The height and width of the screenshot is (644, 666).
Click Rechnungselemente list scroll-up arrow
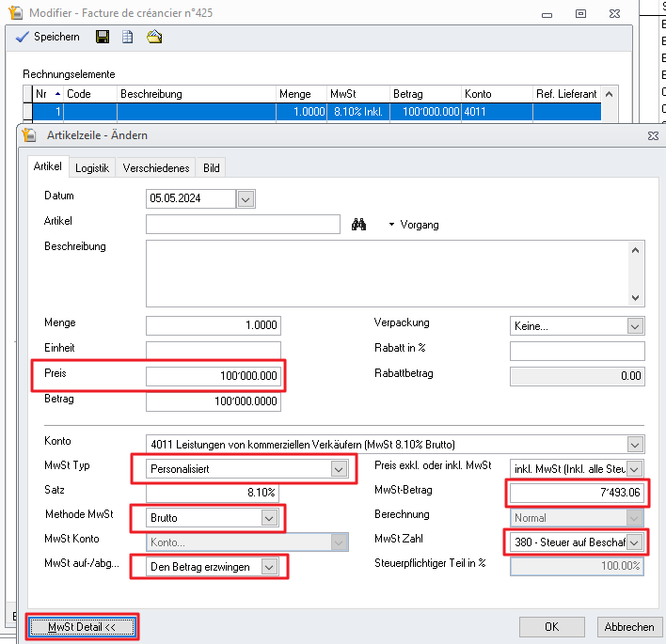609,94
